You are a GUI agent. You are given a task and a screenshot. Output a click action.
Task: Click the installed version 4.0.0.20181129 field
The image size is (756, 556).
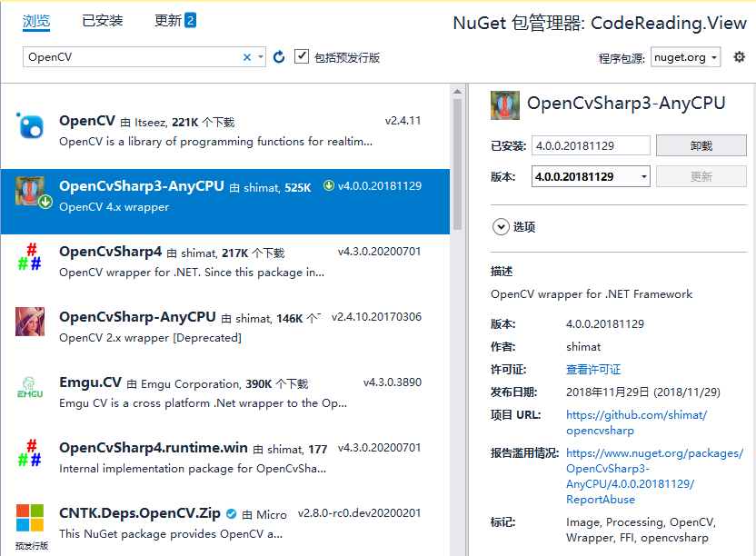tap(591, 145)
